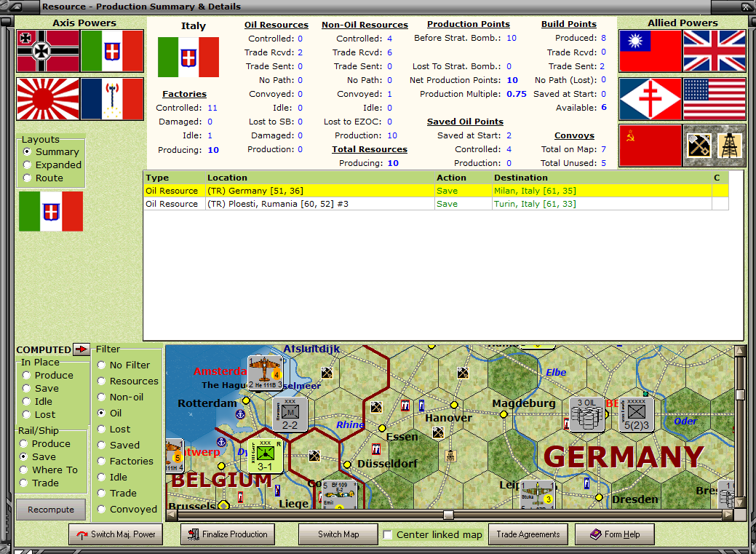Set filter to Resources
756x554 pixels.
(x=128, y=381)
